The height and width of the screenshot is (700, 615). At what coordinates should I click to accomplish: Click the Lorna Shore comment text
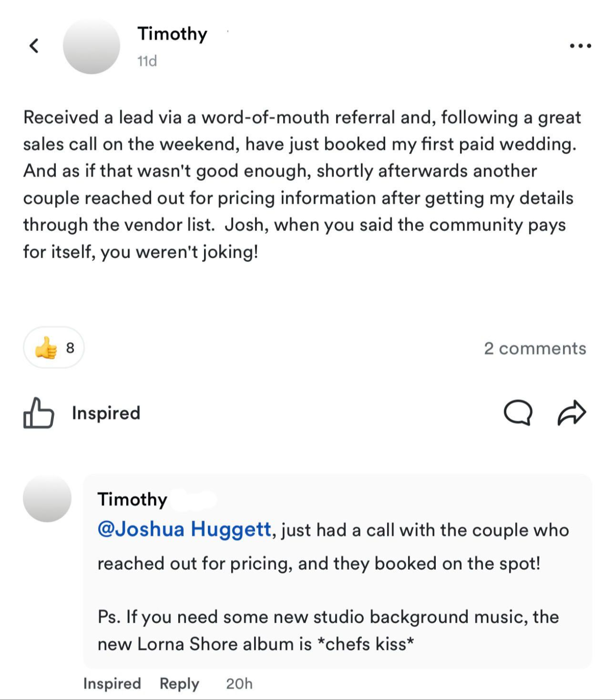(328, 630)
